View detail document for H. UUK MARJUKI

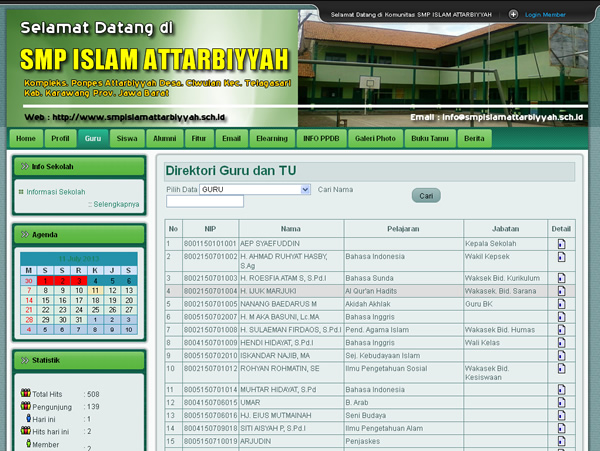tap(562, 290)
